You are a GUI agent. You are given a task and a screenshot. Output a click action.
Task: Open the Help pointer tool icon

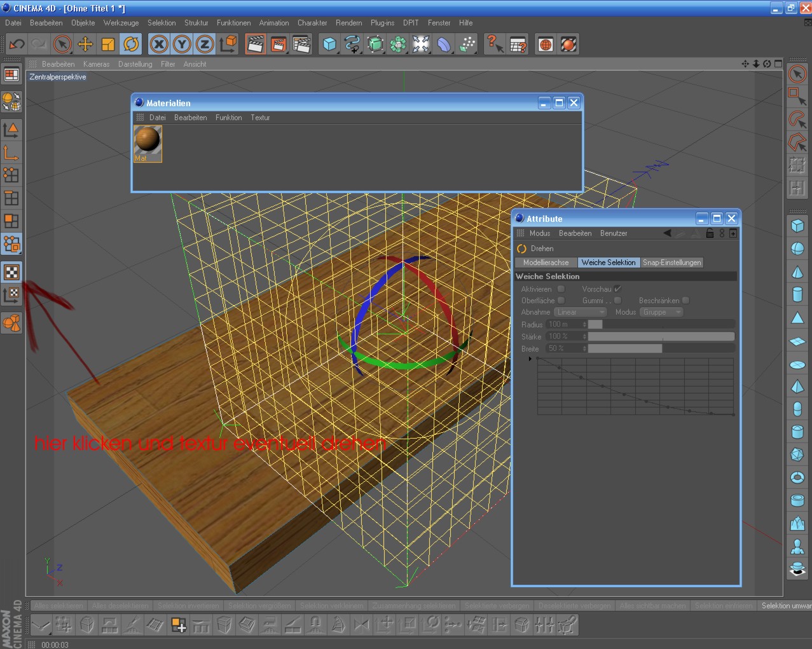493,44
